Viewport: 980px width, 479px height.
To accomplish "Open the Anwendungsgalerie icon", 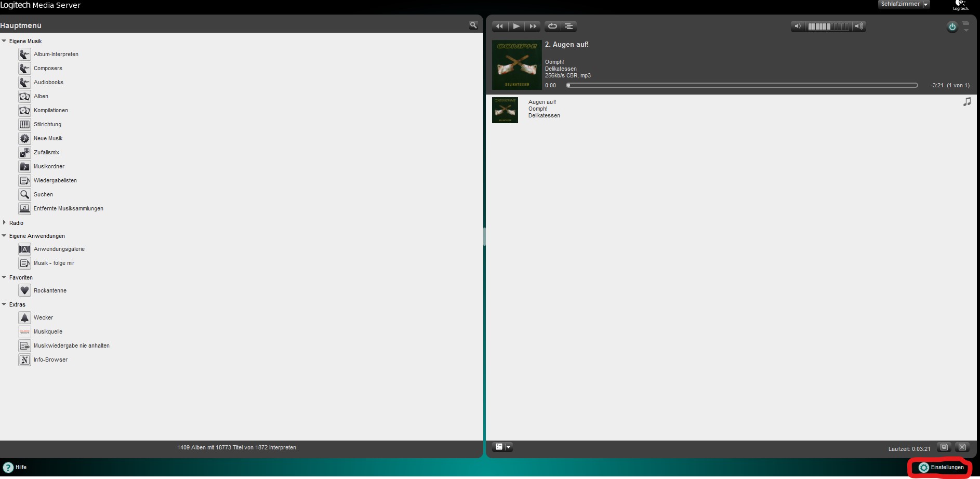I will pos(24,249).
